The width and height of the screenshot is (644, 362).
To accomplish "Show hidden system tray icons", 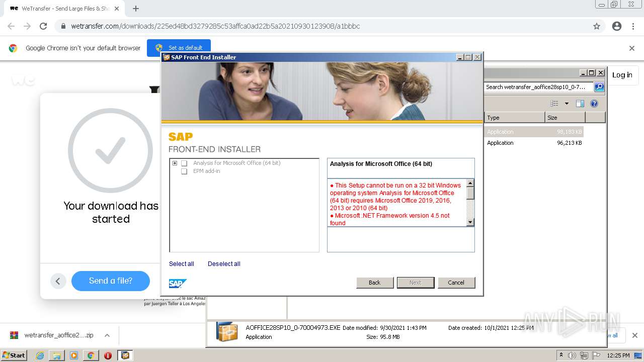I will click(x=561, y=355).
